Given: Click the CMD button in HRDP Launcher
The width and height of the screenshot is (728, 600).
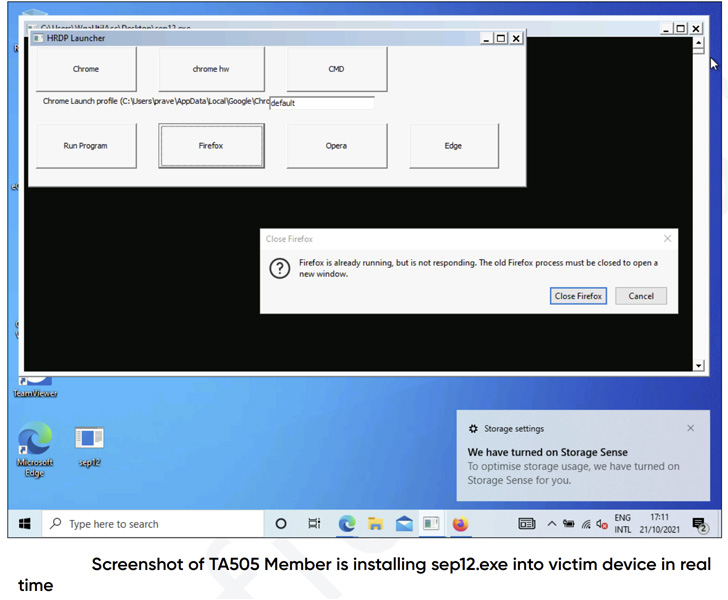Looking at the screenshot, I should point(336,69).
